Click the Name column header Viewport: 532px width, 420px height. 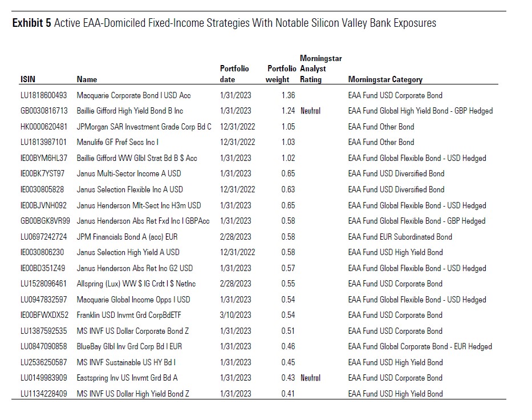[87, 80]
